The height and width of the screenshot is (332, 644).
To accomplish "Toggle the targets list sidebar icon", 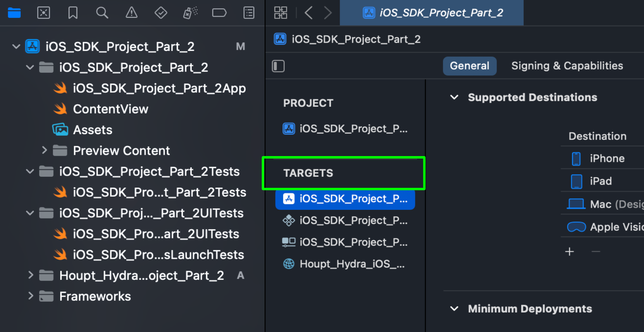I will click(x=278, y=66).
